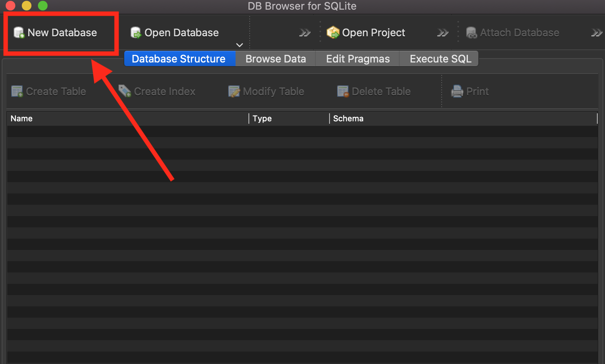
Task: Click the Delete Table label text
Action: [381, 92]
